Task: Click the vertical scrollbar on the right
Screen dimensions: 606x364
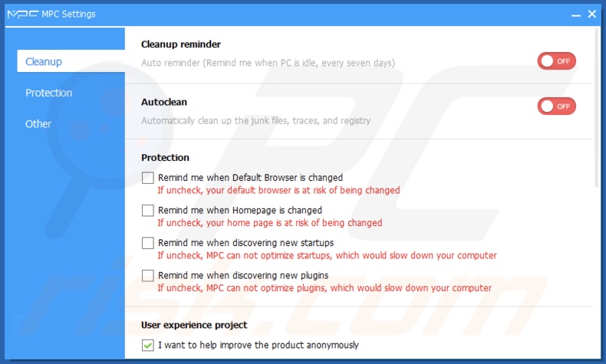Action: coord(598,108)
